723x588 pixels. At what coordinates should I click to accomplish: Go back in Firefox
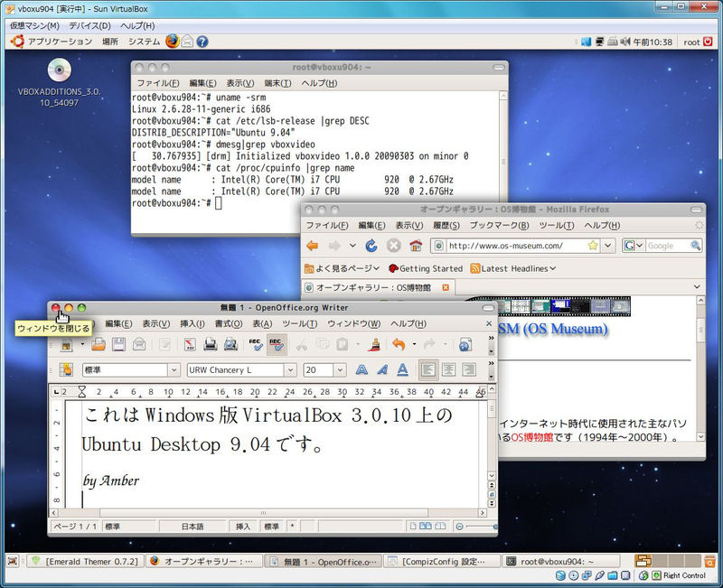point(313,246)
